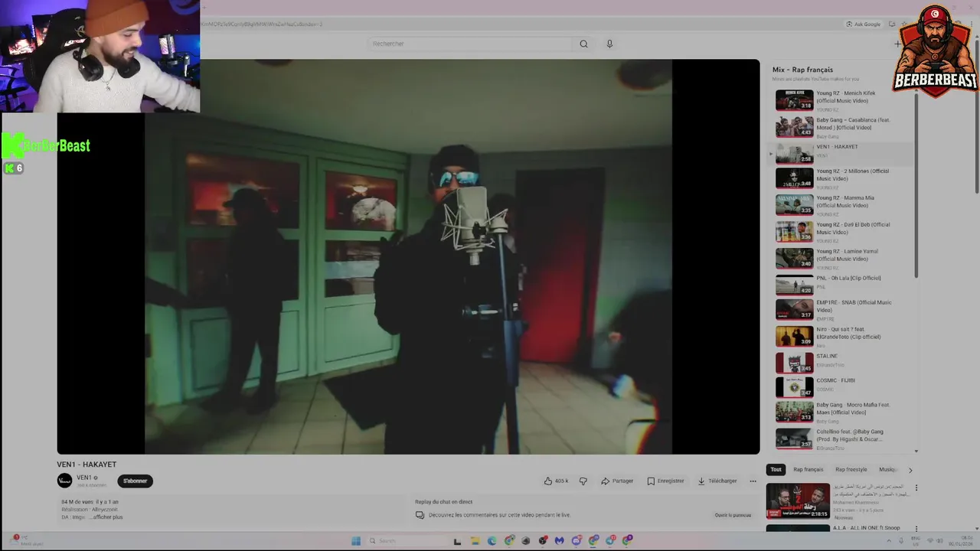The width and height of the screenshot is (980, 551).
Task: Activate voice search microphone icon
Action: point(609,44)
